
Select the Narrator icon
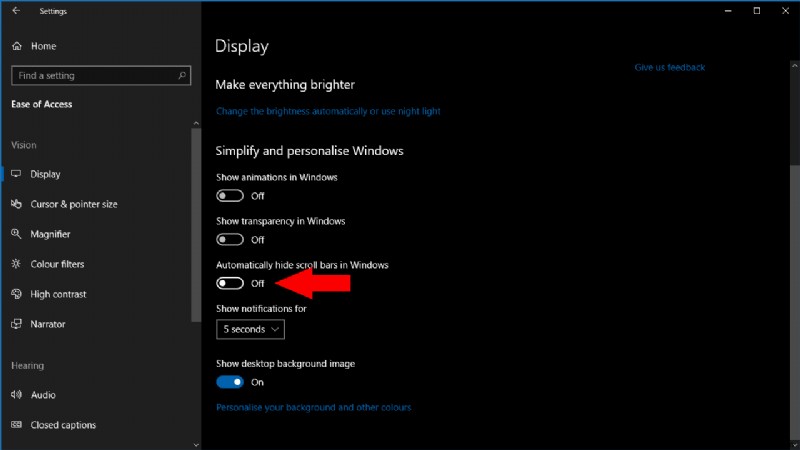pyautogui.click(x=16, y=324)
